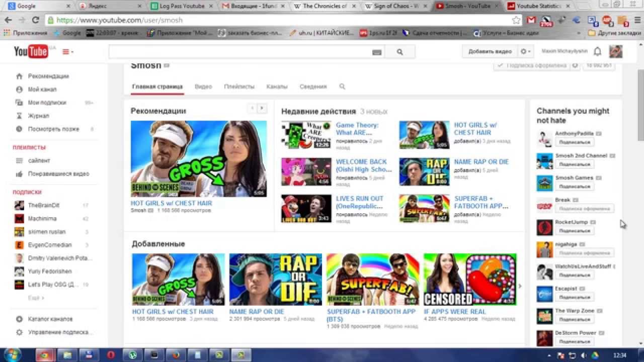Toggle subscription for Break channel
644x362 pixels.
[584, 209]
